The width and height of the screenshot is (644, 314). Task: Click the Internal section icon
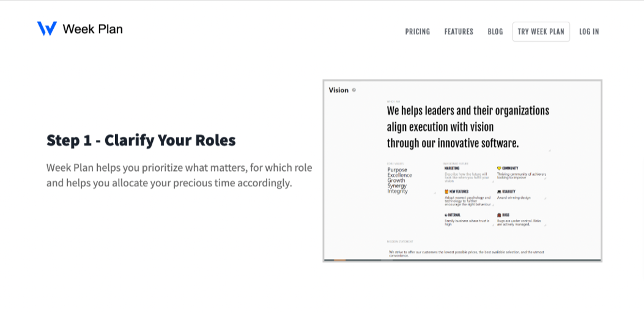446,215
